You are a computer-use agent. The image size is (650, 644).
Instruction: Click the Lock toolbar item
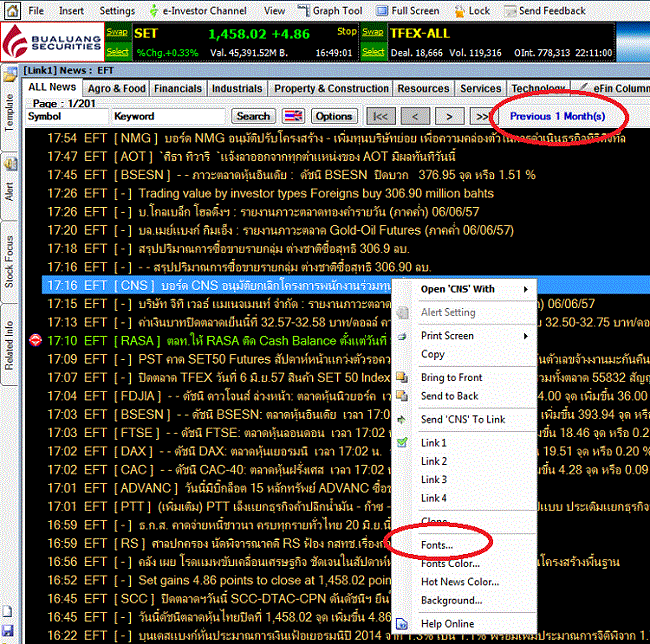pyautogui.click(x=472, y=11)
